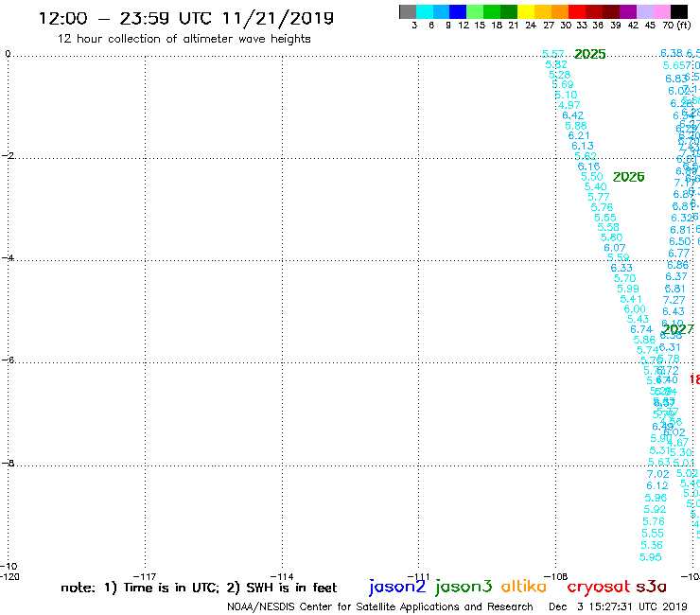Click the wave height value 5.57

[x=552, y=54]
